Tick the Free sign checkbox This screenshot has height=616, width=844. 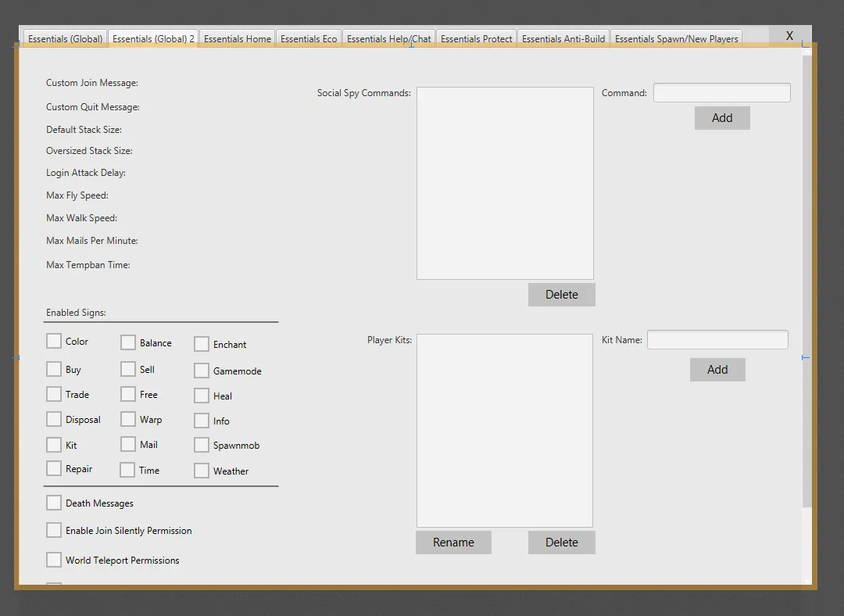tap(128, 394)
